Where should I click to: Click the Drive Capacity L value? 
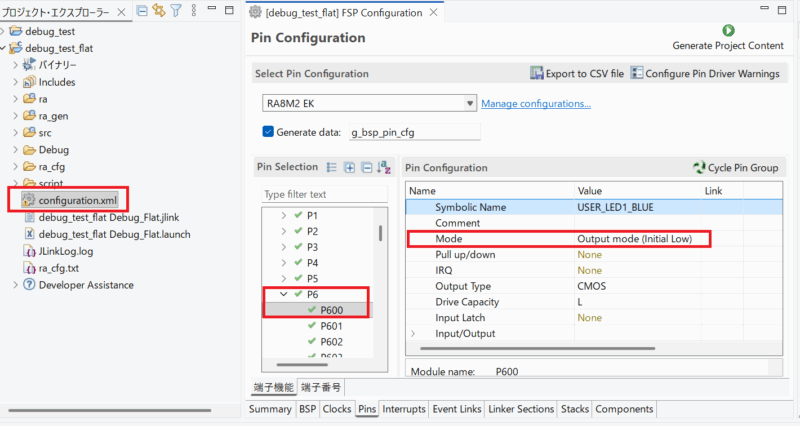(x=580, y=302)
